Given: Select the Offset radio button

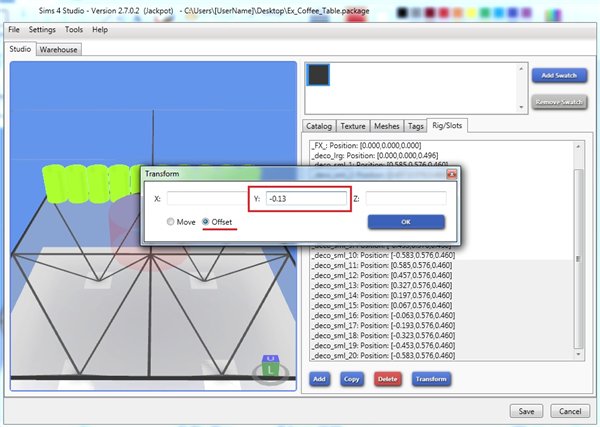Looking at the screenshot, I should [x=207, y=221].
